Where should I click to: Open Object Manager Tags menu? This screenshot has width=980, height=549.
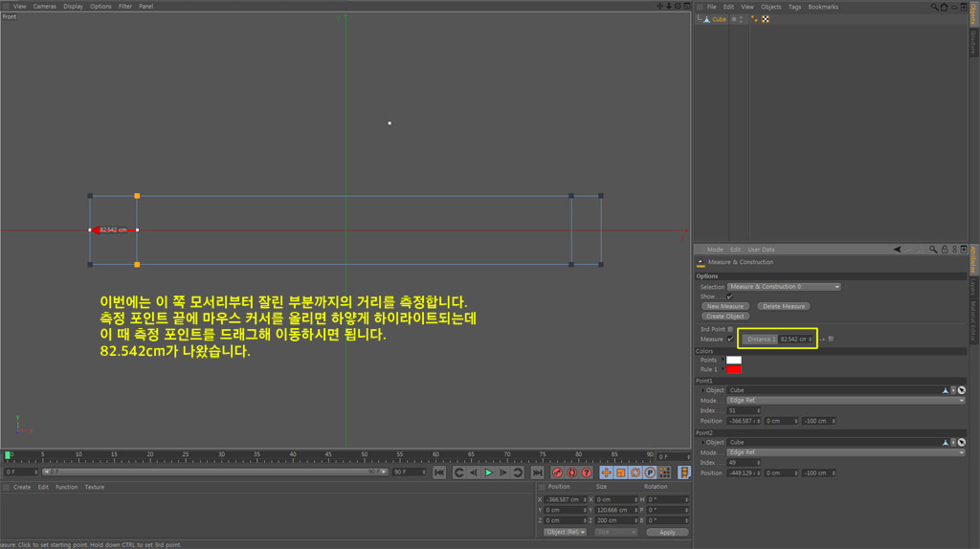pos(794,7)
